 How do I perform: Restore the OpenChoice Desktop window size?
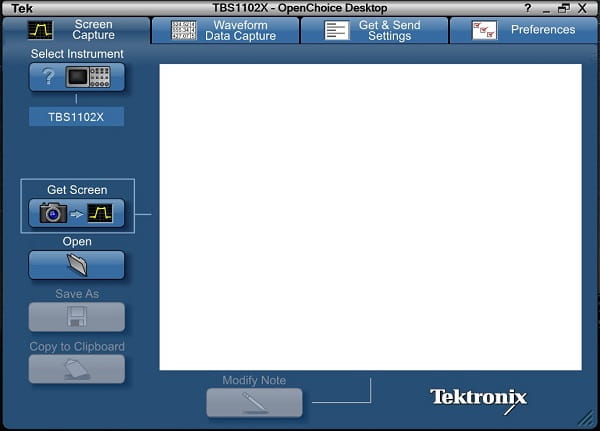(x=564, y=8)
